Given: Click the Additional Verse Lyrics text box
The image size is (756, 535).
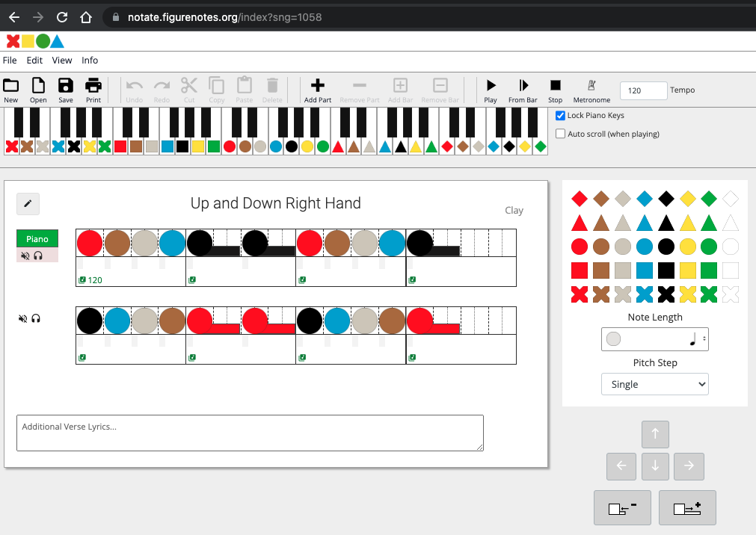Looking at the screenshot, I should tap(250, 433).
